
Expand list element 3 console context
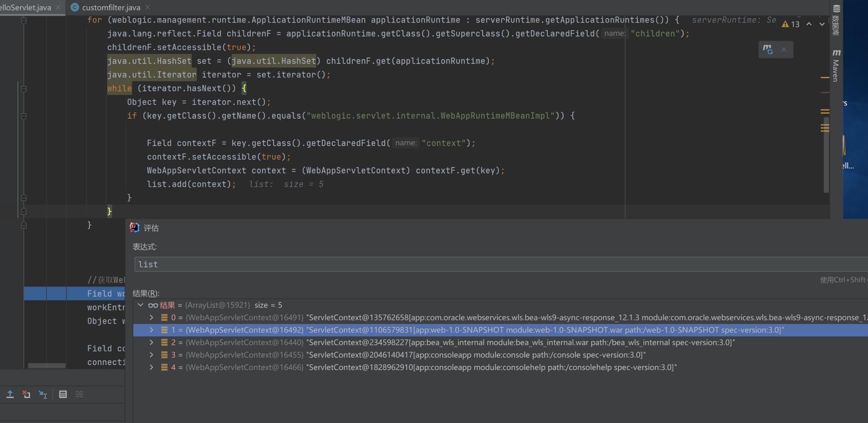151,355
